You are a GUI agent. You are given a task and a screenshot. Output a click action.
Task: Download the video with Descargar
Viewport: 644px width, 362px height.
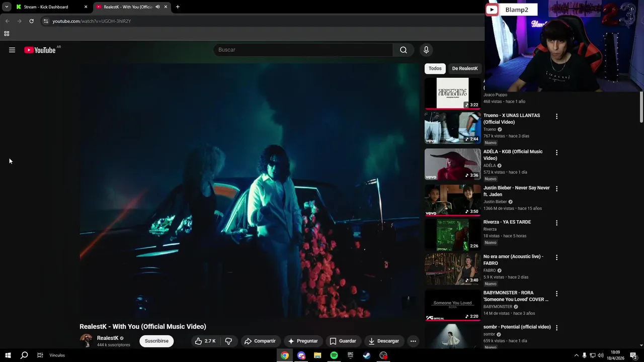point(384,341)
